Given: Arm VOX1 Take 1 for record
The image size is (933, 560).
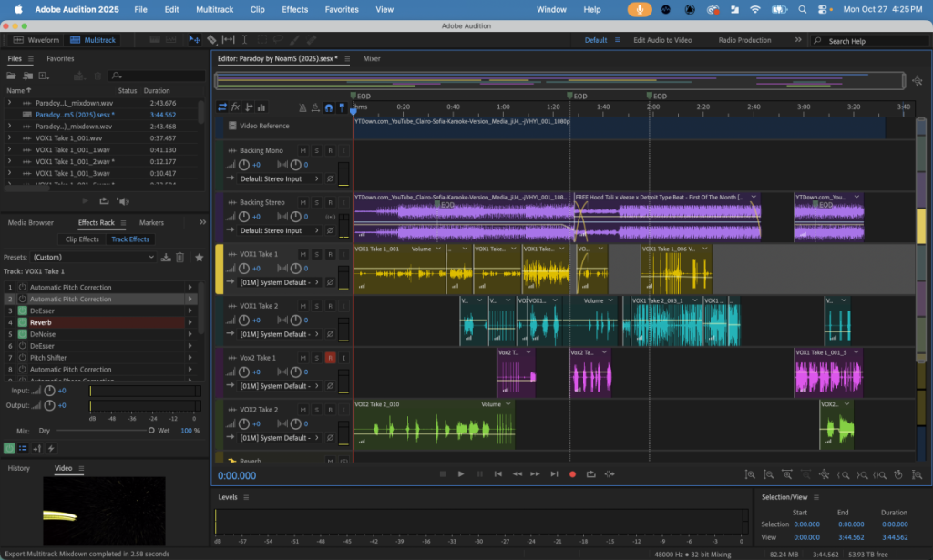Looking at the screenshot, I should tap(330, 254).
